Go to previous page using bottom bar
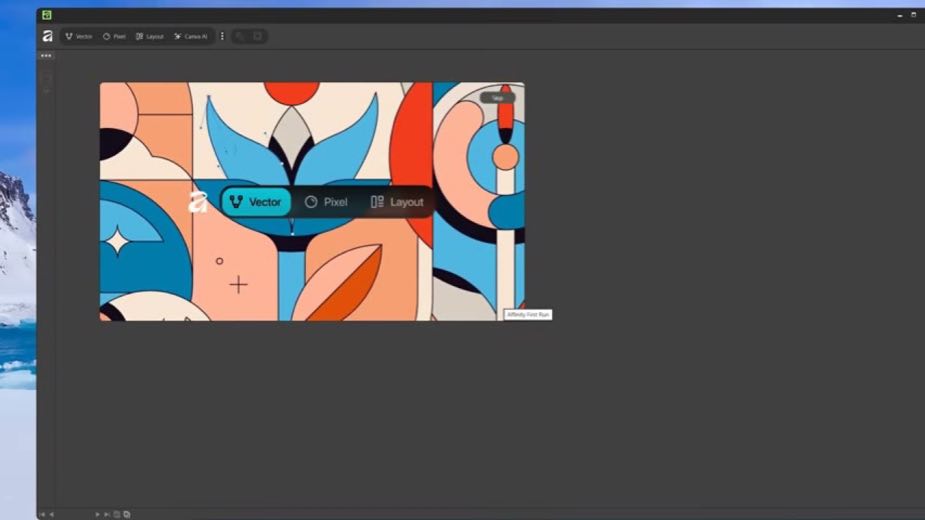The height and width of the screenshot is (520, 925). coord(51,514)
